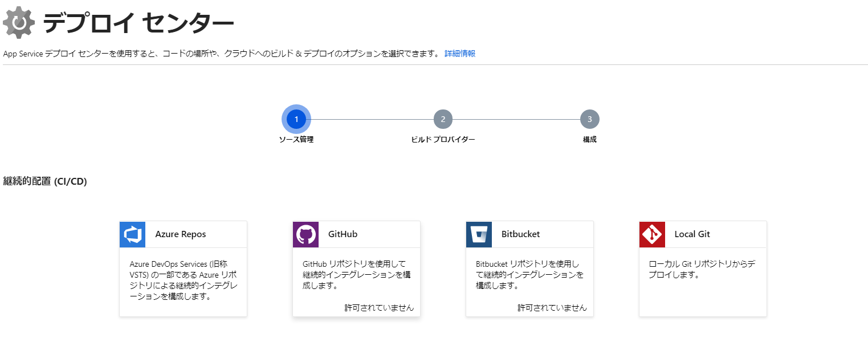
Task: Go to step 1 circle ソース管理
Action: 296,119
